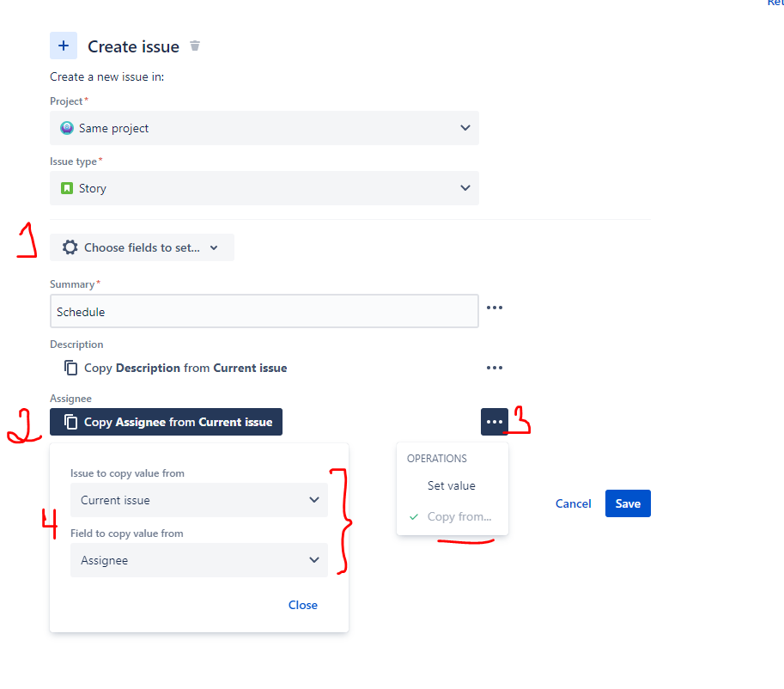Select Set value operation
Image resolution: width=784 pixels, height=689 pixels.
(452, 486)
